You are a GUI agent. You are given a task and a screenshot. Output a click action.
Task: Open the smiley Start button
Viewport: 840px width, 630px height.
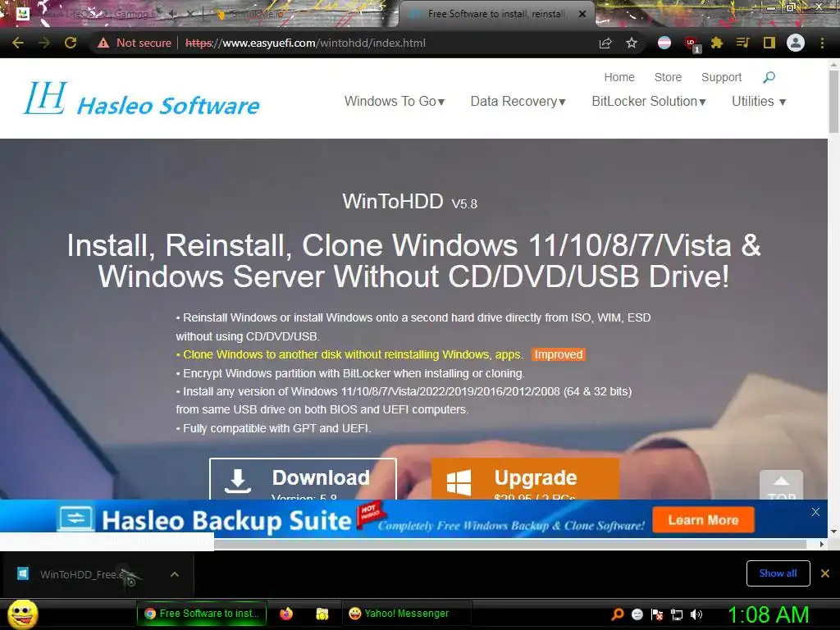pos(22,614)
